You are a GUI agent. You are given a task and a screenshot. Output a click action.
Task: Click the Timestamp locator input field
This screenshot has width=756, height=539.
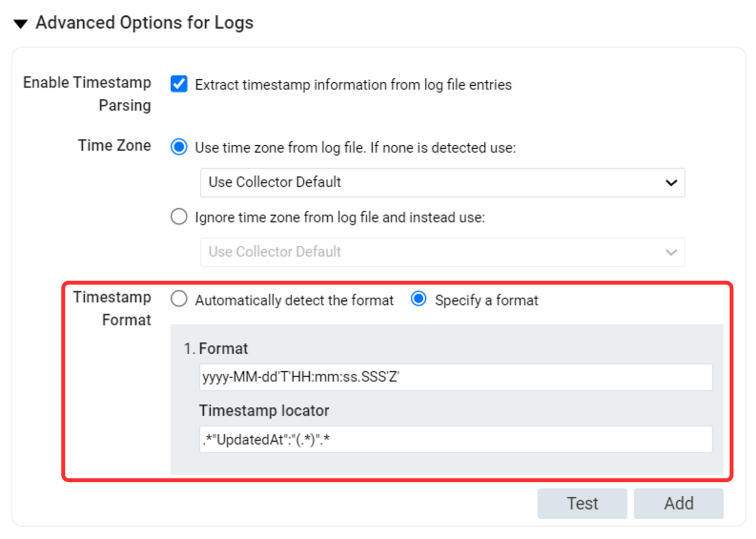(455, 440)
